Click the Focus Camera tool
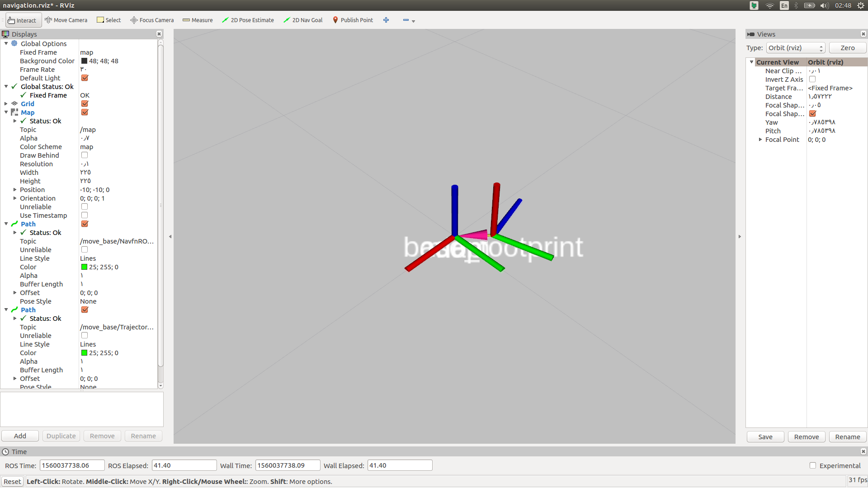 (x=153, y=20)
